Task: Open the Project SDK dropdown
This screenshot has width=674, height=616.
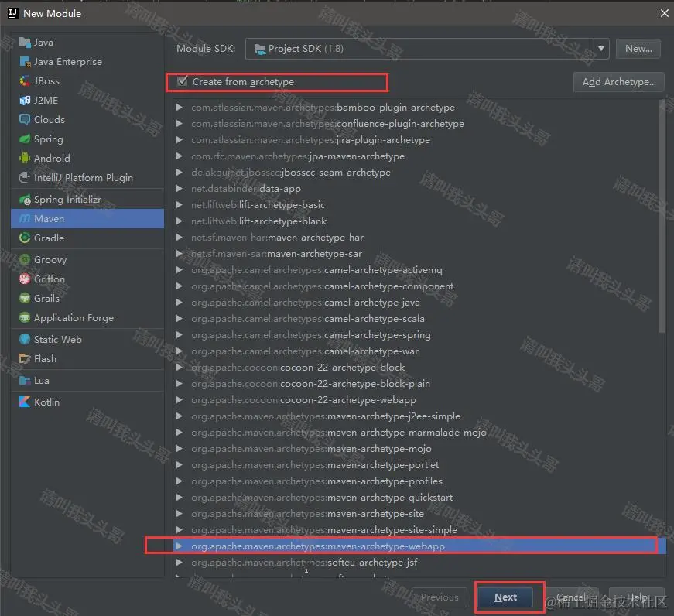Action: (601, 48)
